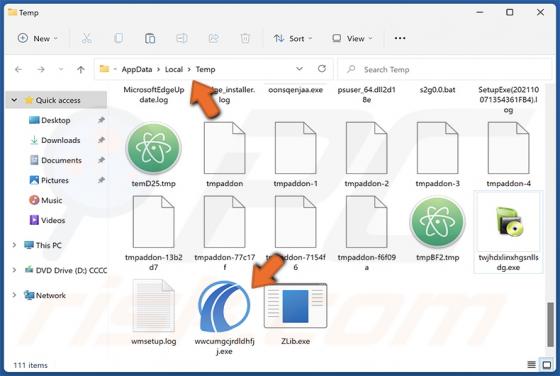Screen dimensions: 560x376
Task: Select the tmpaddon-4 file
Action: pyautogui.click(x=509, y=155)
